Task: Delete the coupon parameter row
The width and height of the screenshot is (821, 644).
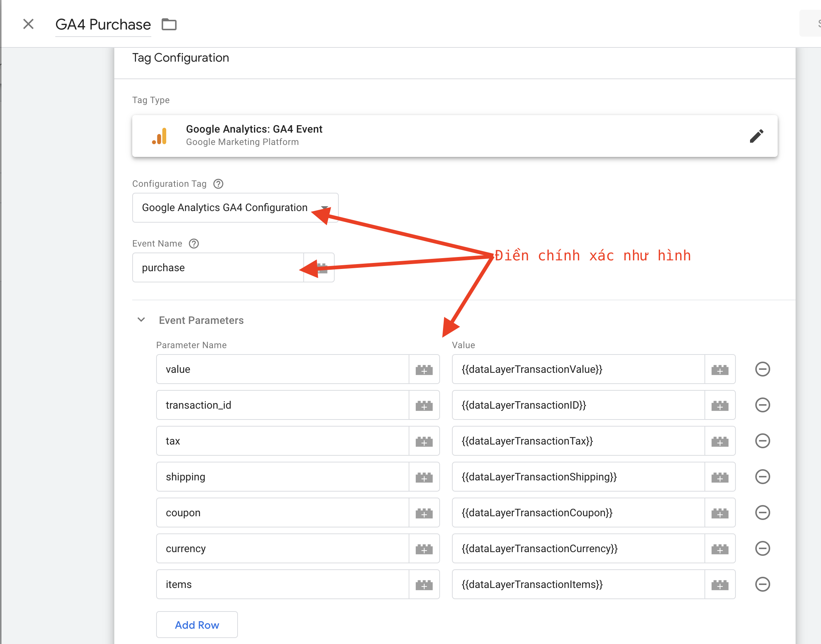Action: point(762,513)
